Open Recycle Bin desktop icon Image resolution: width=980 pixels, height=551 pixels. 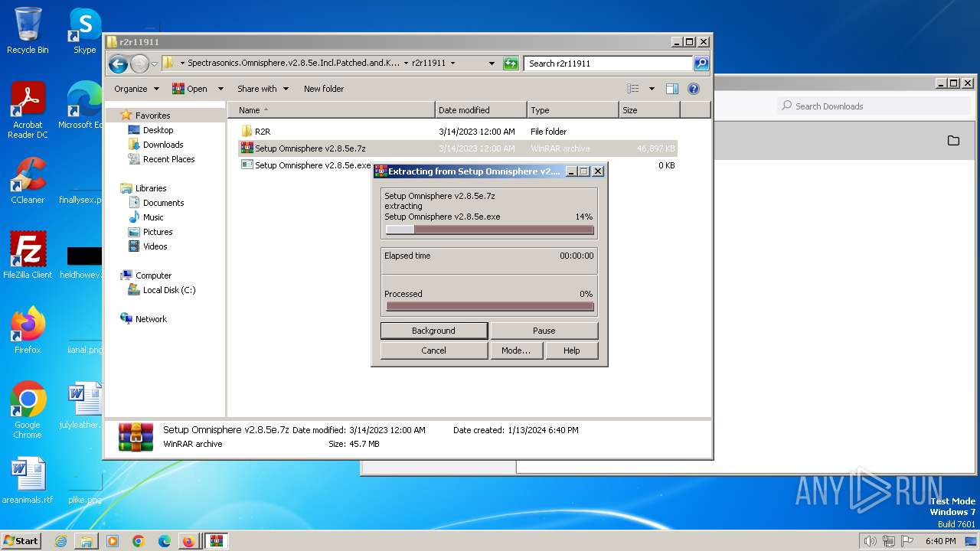[x=28, y=31]
